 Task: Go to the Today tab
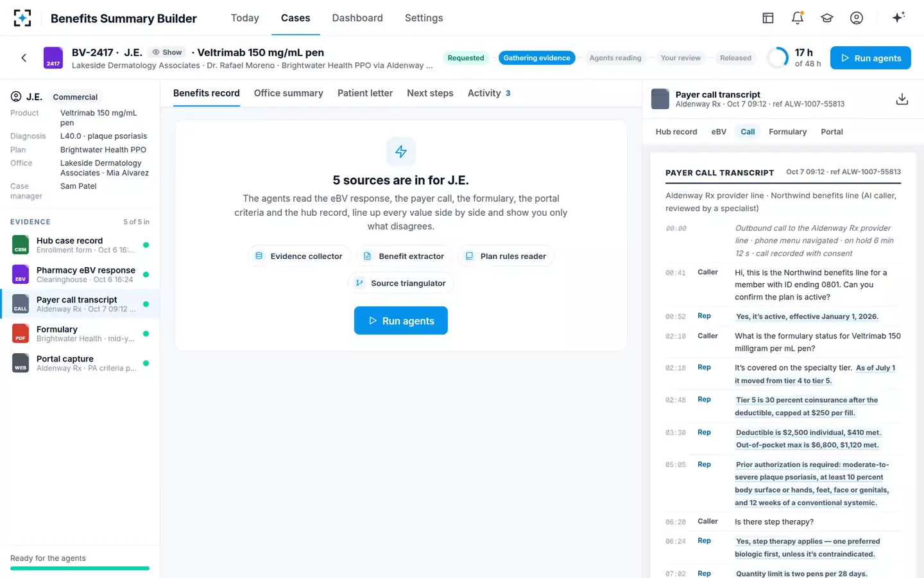(x=245, y=18)
